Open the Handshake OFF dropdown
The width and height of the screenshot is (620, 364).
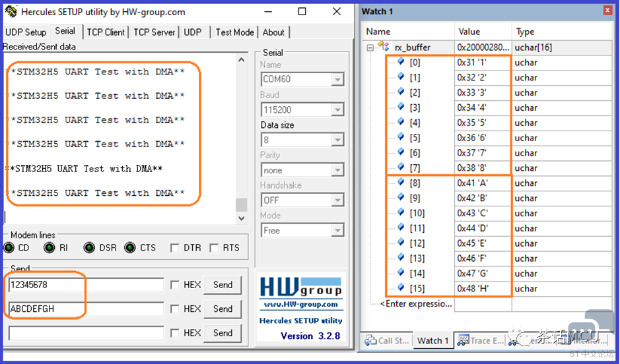click(x=337, y=200)
